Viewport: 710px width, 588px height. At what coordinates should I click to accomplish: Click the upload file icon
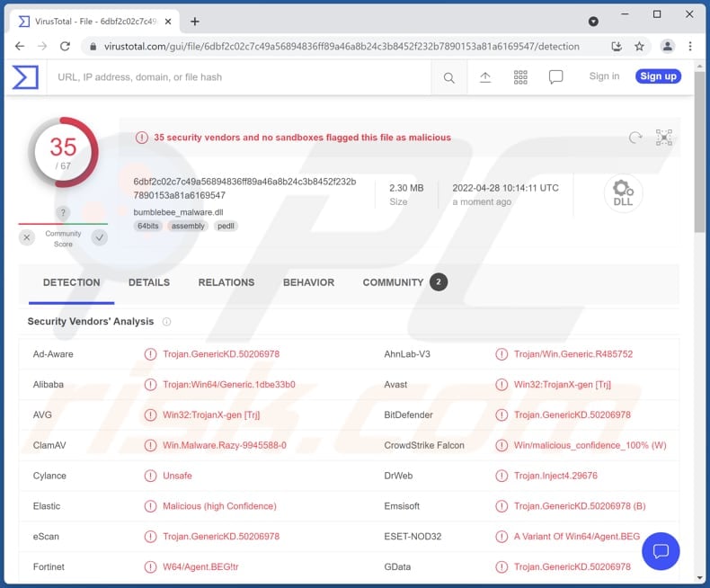(x=485, y=77)
